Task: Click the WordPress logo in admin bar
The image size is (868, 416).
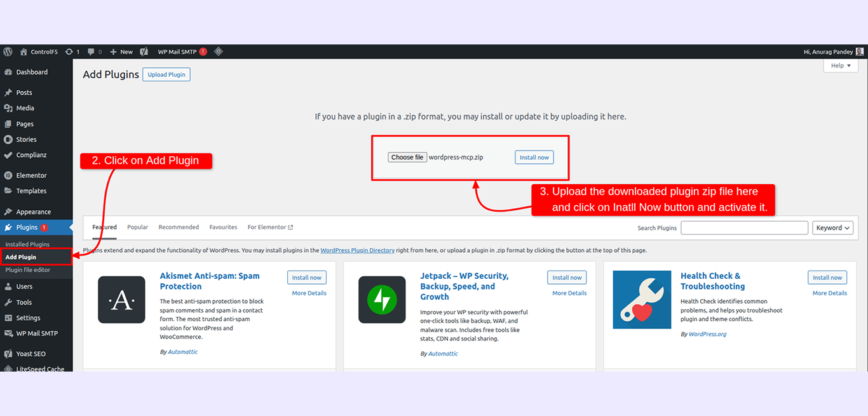Action: coord(8,51)
